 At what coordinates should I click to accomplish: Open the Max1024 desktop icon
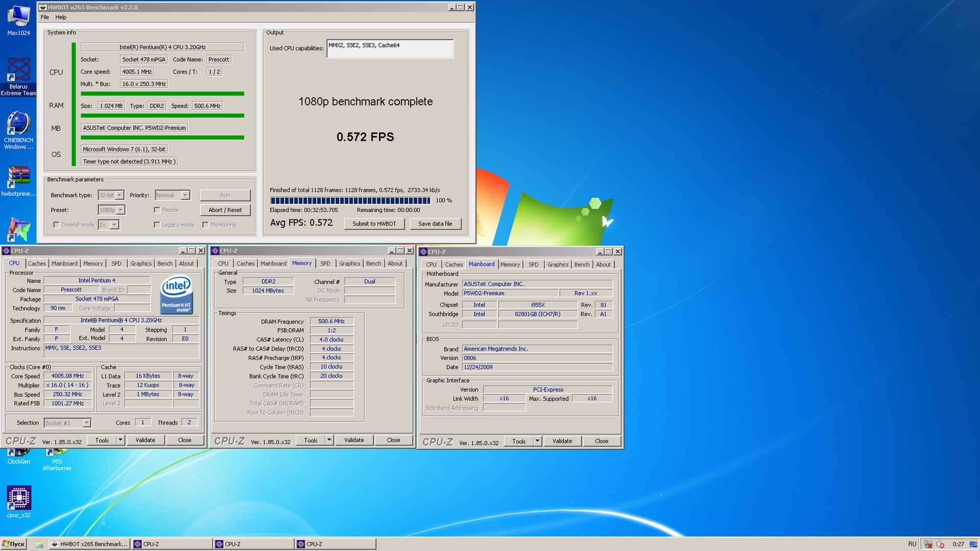click(x=18, y=20)
